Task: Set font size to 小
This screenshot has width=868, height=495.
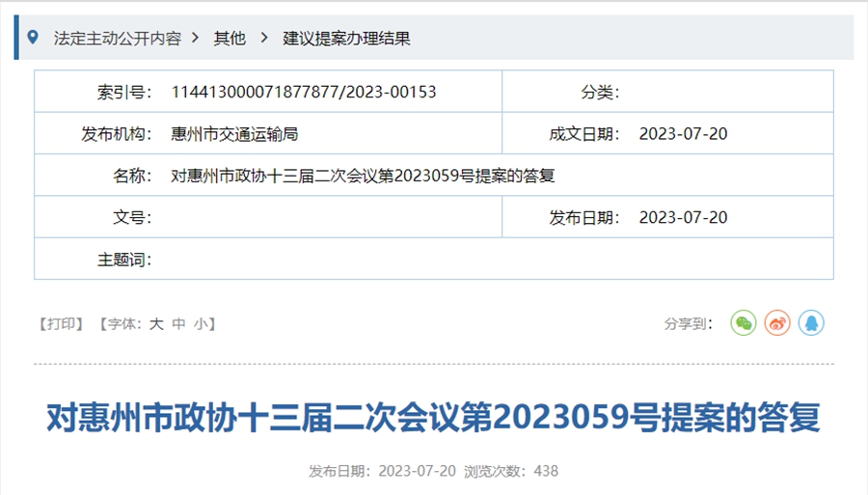Action: pyautogui.click(x=200, y=324)
